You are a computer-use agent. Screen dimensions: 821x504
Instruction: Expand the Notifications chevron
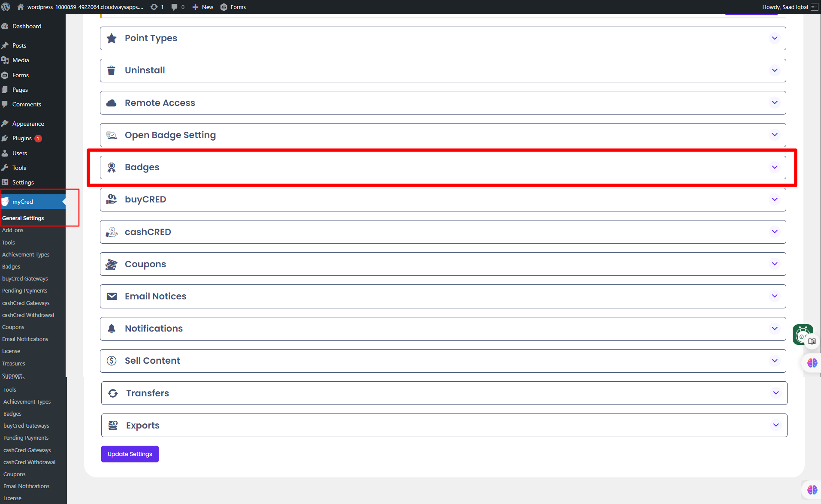coord(775,329)
